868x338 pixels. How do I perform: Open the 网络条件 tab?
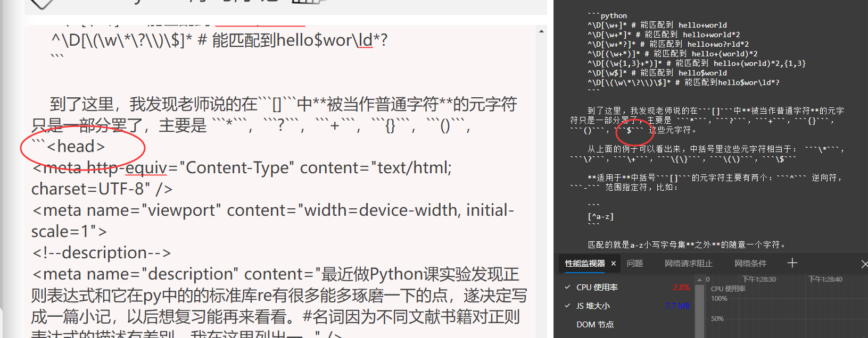click(x=750, y=264)
